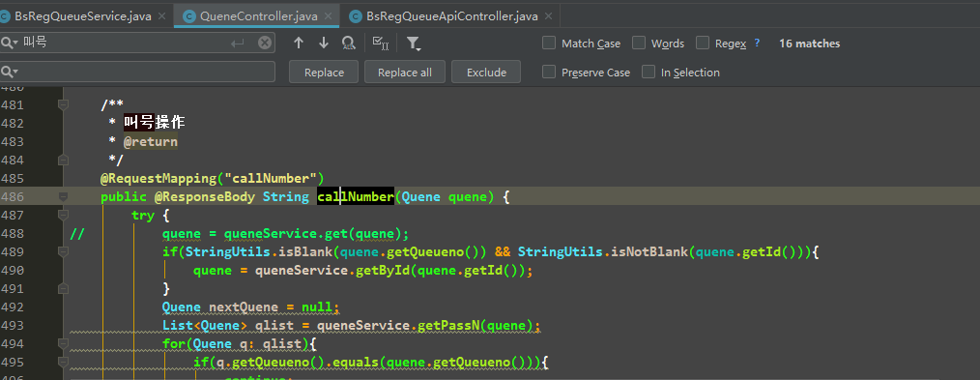This screenshot has width=980, height=380.
Task: Collapse the if block at line 489
Action: coord(63,251)
